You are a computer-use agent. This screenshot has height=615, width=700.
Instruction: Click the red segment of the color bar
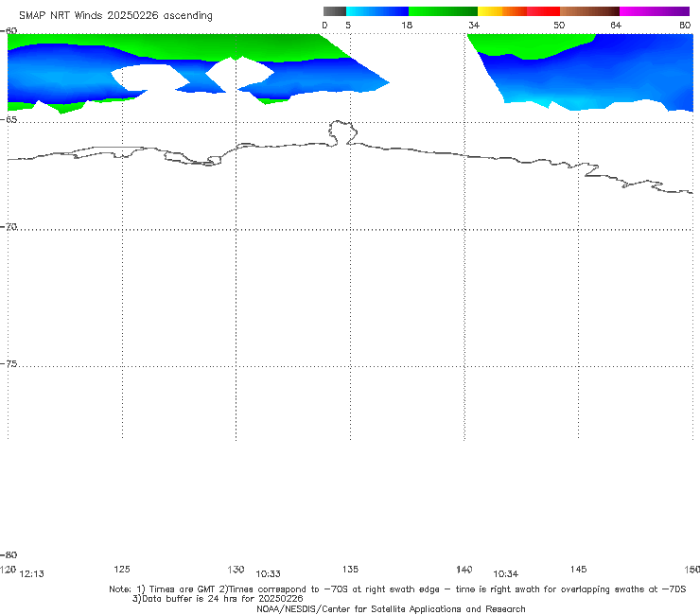click(543, 11)
